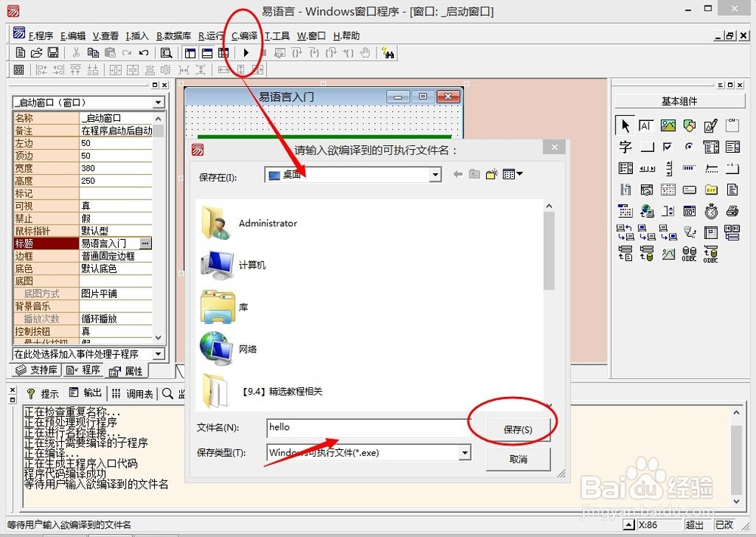The image size is (756, 537).
Task: Select the Administrator folder
Action: tap(249, 223)
